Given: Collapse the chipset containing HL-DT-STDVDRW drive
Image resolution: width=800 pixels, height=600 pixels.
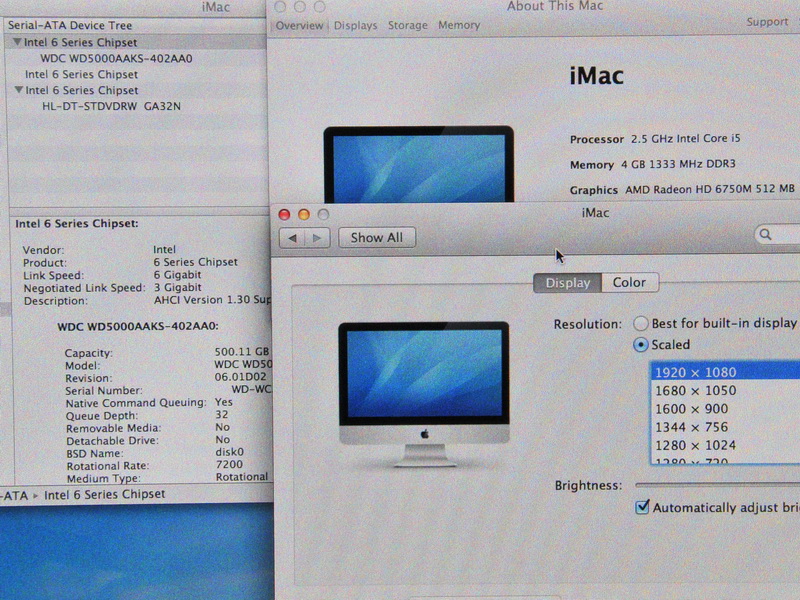Looking at the screenshot, I should pyautogui.click(x=17, y=90).
